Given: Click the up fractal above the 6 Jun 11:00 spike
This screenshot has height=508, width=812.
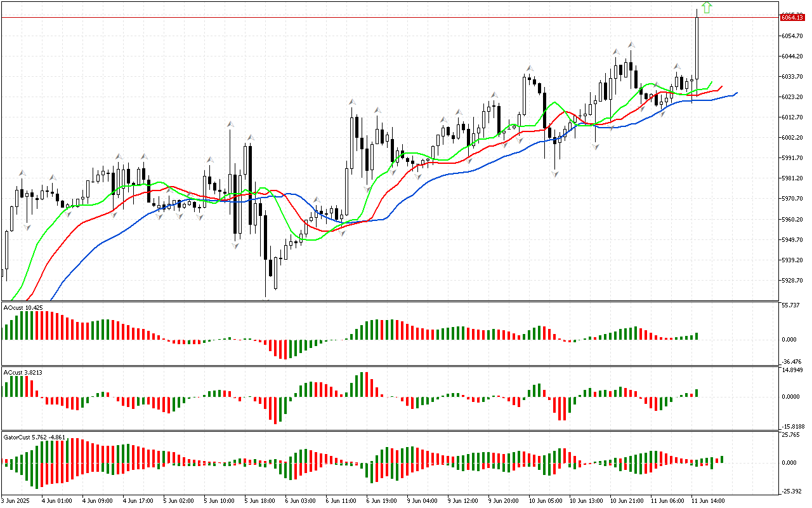Looking at the screenshot, I should click(351, 102).
